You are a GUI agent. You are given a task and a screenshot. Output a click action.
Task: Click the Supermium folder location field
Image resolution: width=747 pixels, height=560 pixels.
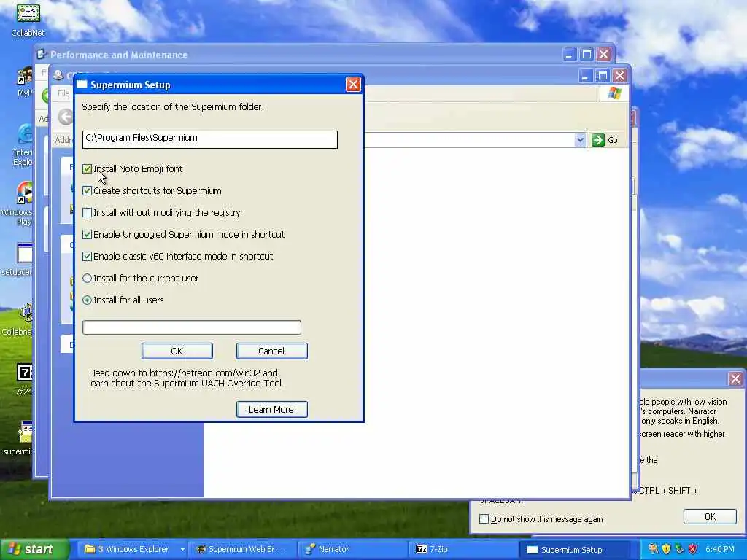pos(209,139)
